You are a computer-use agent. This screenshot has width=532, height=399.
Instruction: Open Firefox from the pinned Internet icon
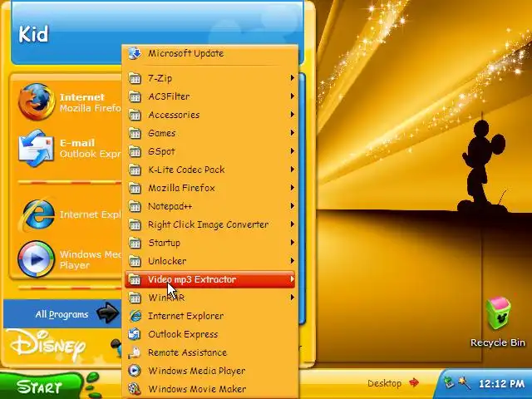37,101
